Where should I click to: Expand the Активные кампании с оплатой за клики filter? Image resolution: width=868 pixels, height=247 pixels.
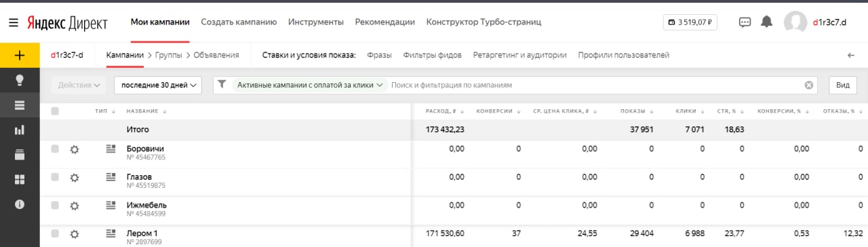coord(310,85)
